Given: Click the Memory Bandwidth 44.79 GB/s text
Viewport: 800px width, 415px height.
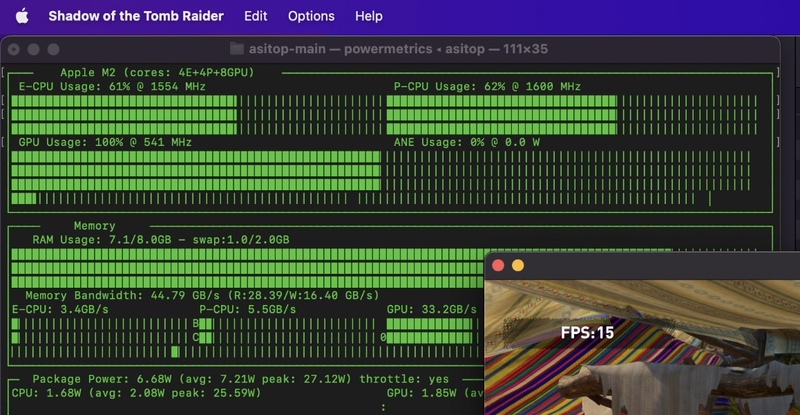Looking at the screenshot, I should (203, 295).
